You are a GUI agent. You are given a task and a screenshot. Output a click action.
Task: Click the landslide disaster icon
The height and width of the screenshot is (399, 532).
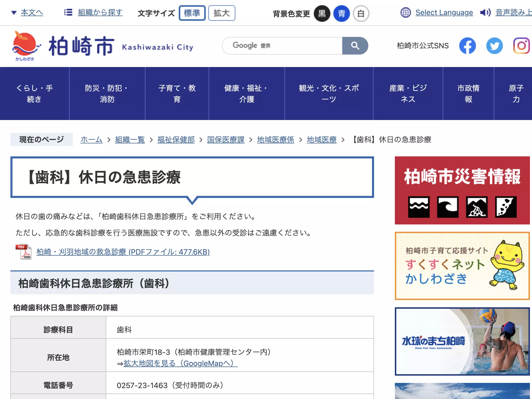coord(477,207)
